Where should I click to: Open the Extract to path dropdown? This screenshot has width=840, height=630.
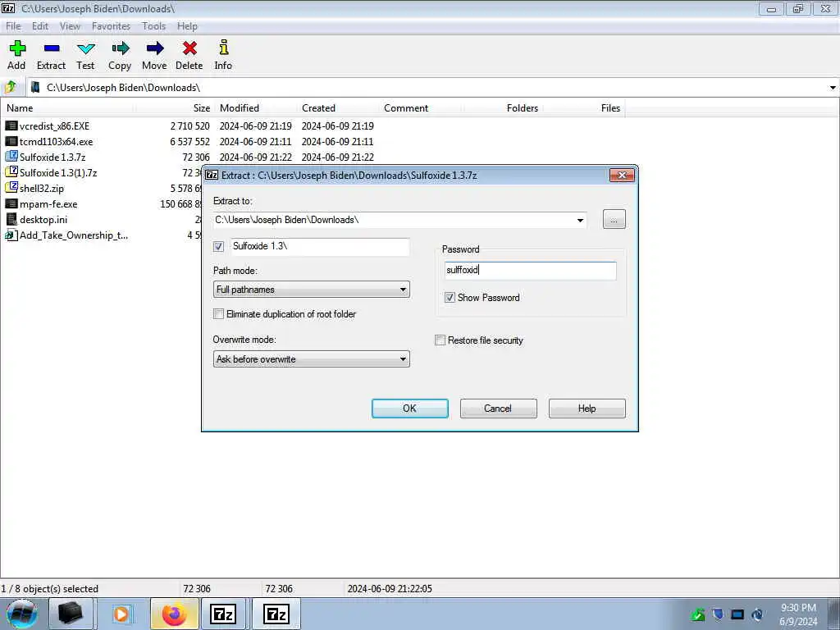580,220
